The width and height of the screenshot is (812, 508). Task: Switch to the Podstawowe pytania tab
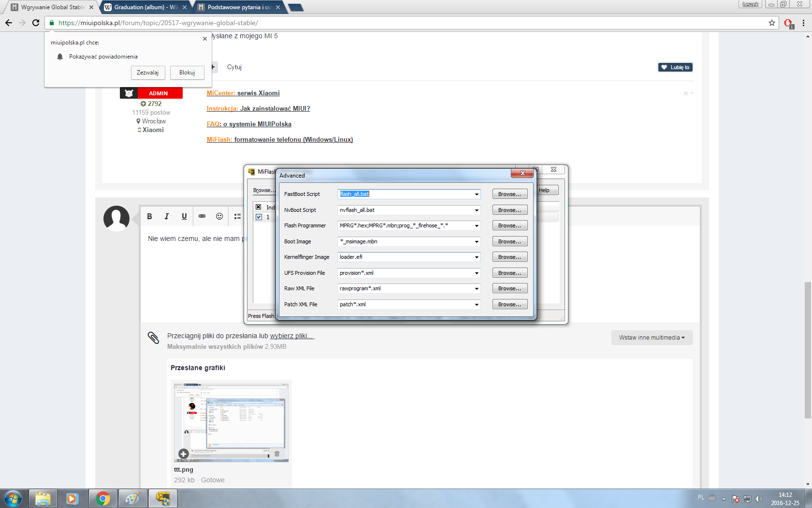point(238,7)
